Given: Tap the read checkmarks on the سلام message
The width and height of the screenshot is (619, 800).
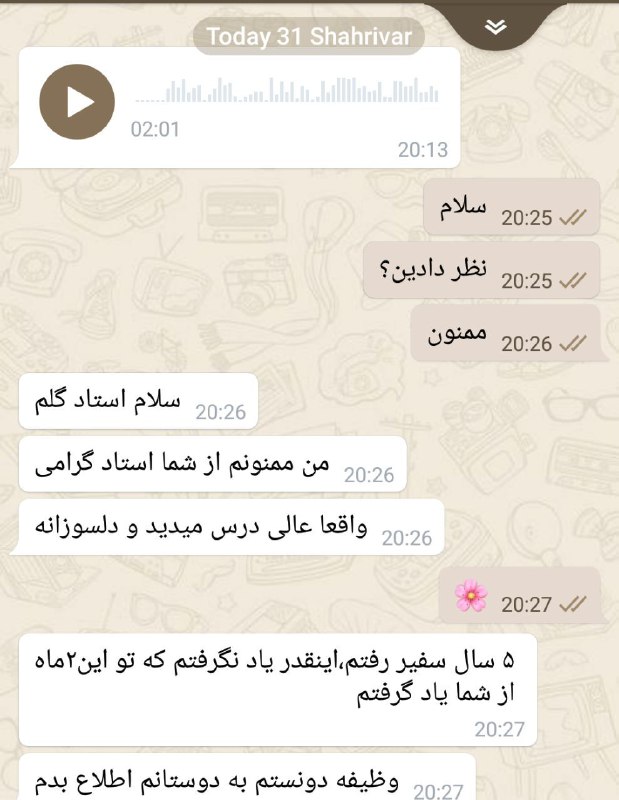Looking at the screenshot, I should (x=573, y=218).
